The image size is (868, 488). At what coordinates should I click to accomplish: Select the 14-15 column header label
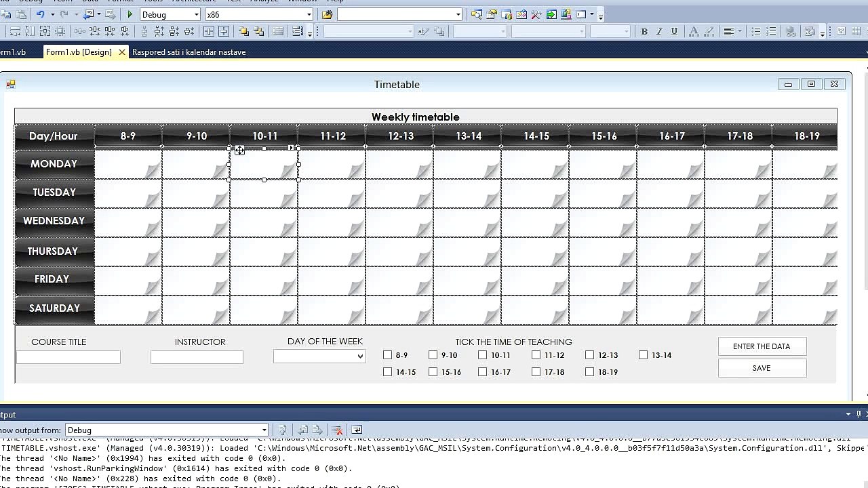click(536, 136)
